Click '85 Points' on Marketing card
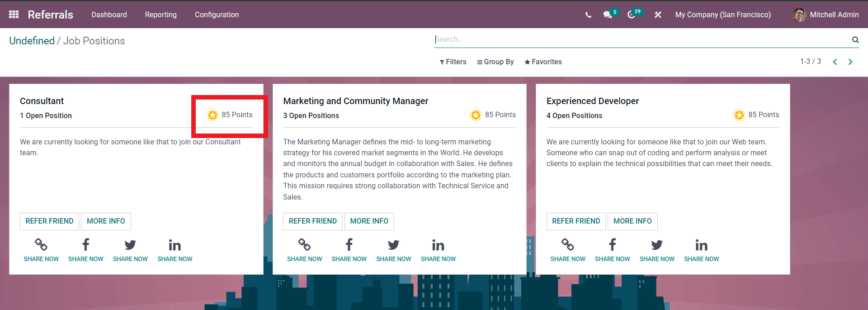 click(x=500, y=115)
